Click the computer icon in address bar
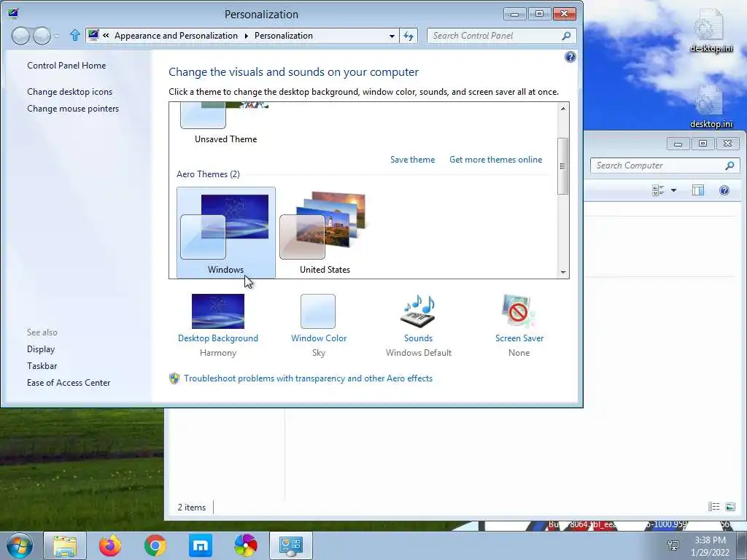 click(x=93, y=35)
